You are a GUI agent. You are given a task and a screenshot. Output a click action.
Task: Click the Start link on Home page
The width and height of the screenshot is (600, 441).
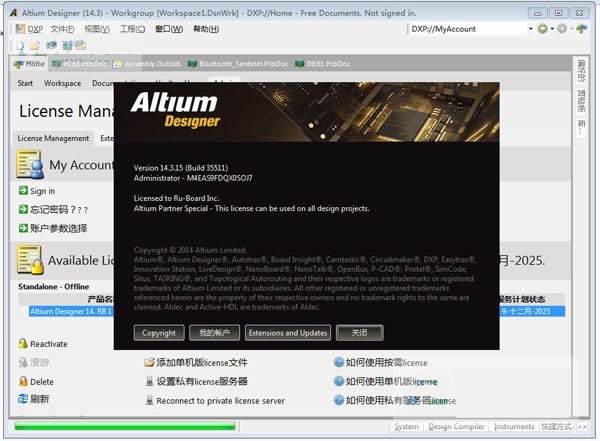(x=25, y=83)
